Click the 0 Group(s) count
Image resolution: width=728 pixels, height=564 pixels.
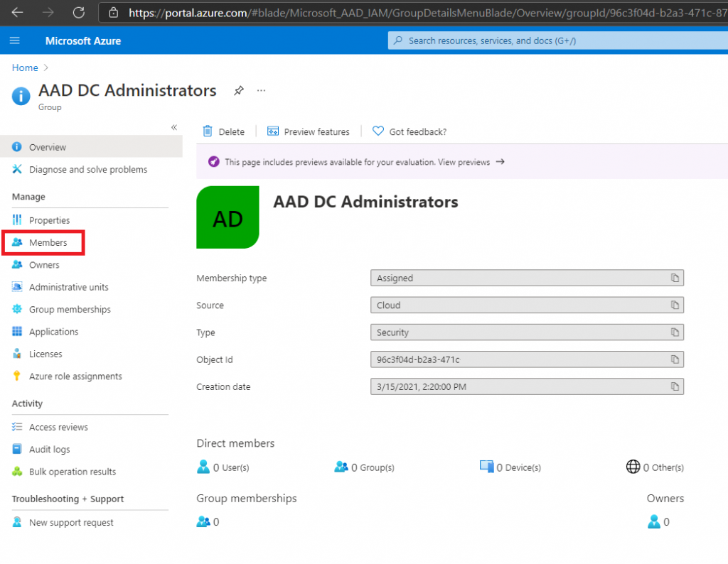pos(373,467)
